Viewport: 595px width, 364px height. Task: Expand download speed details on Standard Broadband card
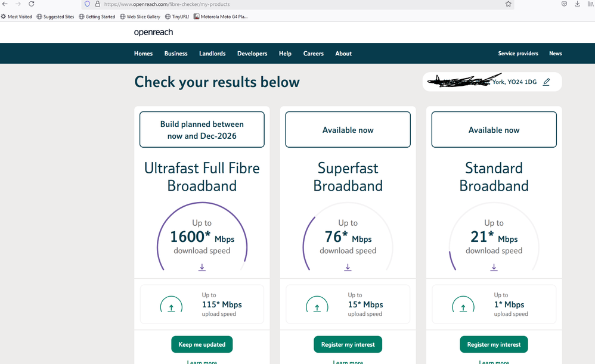coord(494,267)
